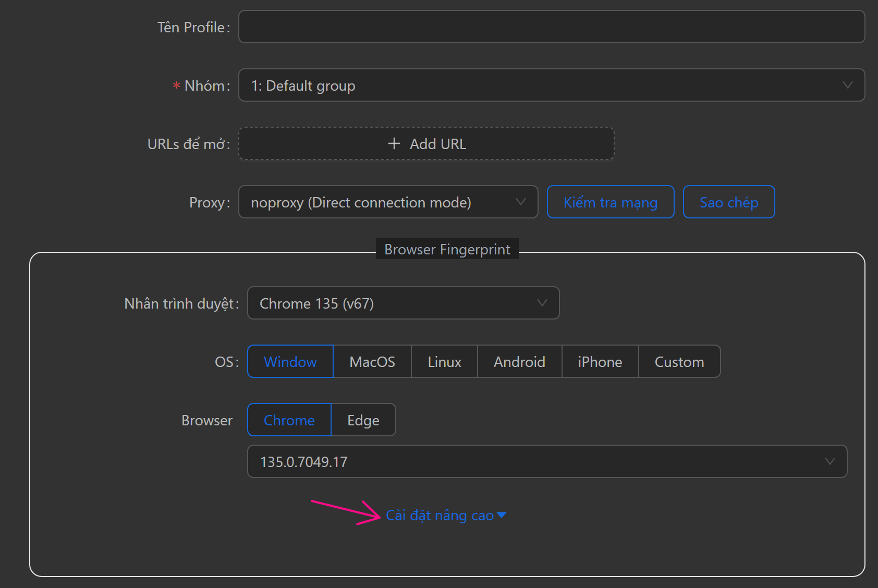The image size is (878, 588).
Task: Pick iPhone as the OS
Action: (x=600, y=362)
